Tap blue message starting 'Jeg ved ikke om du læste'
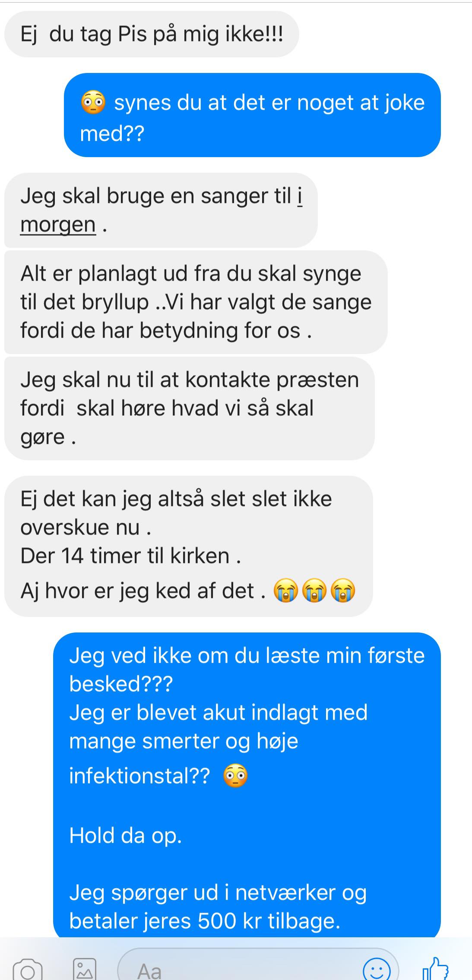This screenshot has height=980, width=472. [247, 784]
